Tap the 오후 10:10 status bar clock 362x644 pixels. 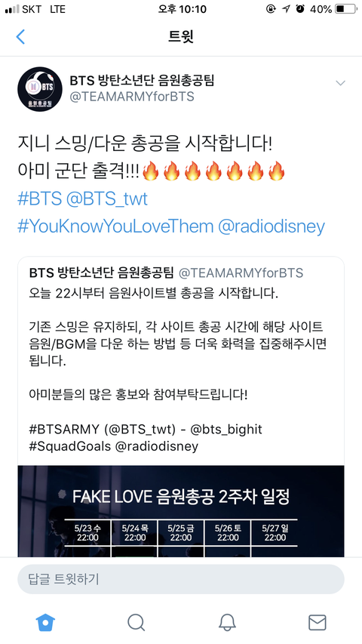(x=183, y=9)
